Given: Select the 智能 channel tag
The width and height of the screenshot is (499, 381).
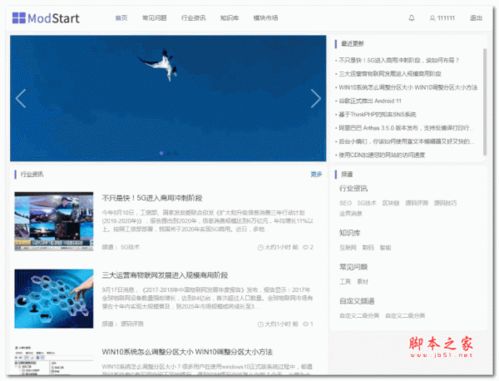Looking at the screenshot, I should click(385, 247).
